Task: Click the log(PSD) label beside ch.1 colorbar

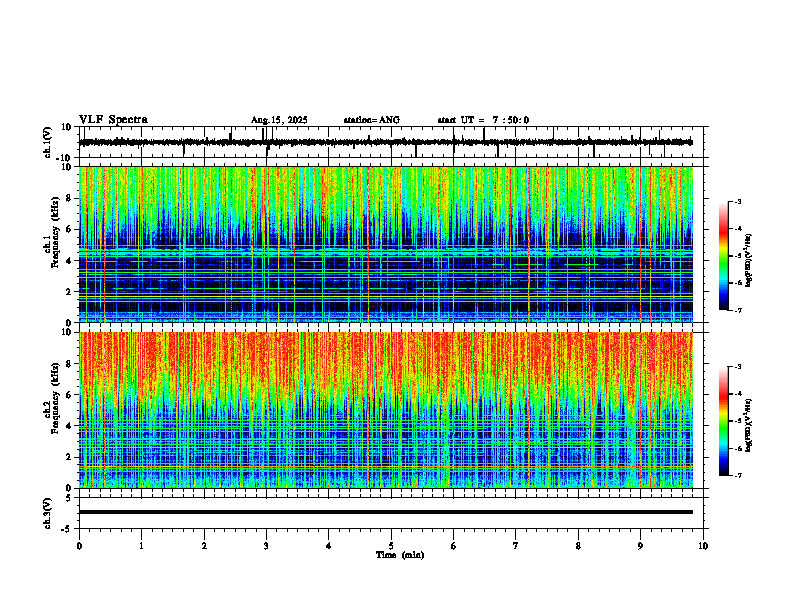Action: [x=749, y=261]
